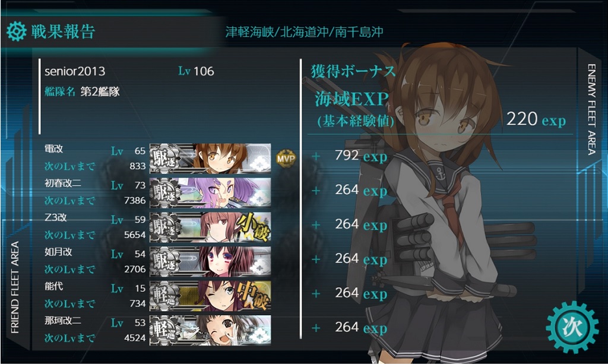608x364 pixels.
Task: Click the 駆逐 class emblem on 初春改二
Action: (x=166, y=192)
